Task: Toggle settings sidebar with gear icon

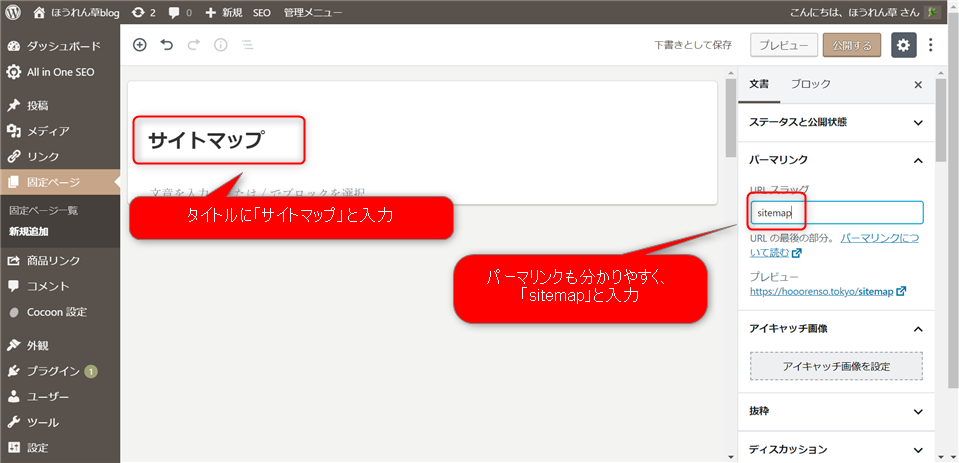Action: click(903, 45)
